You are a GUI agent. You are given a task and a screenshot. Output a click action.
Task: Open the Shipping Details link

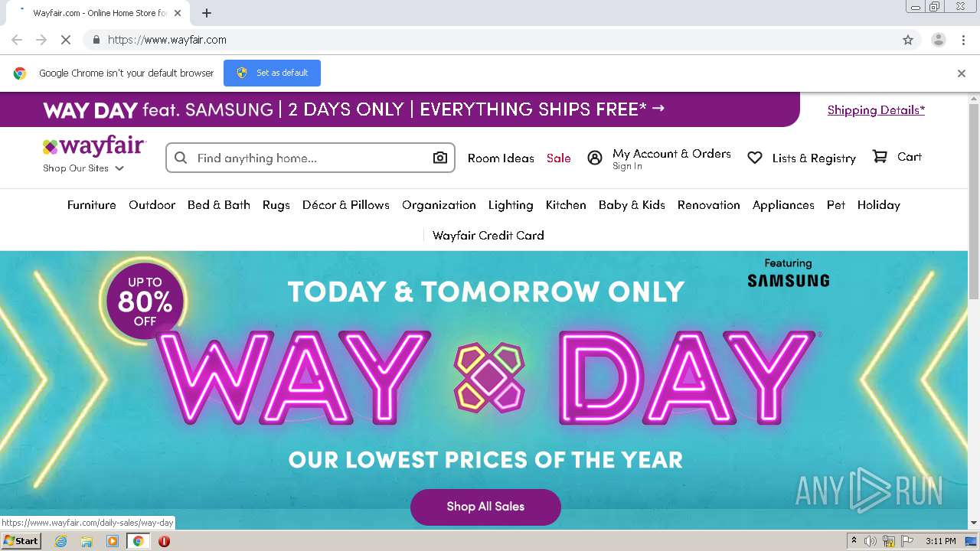[x=876, y=110]
